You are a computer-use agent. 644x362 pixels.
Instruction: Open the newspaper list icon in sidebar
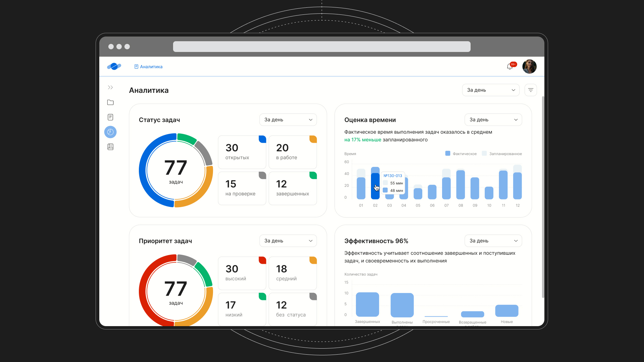(x=110, y=147)
